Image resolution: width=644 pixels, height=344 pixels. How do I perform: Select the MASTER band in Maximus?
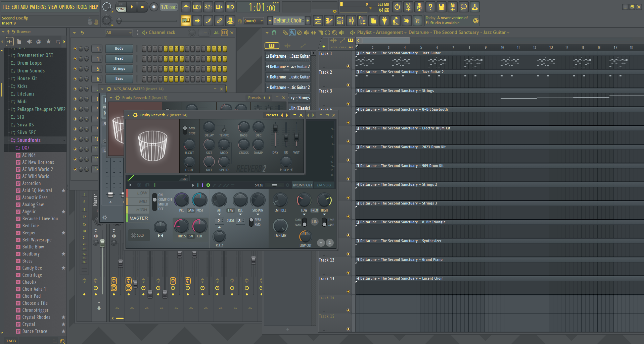coord(138,218)
